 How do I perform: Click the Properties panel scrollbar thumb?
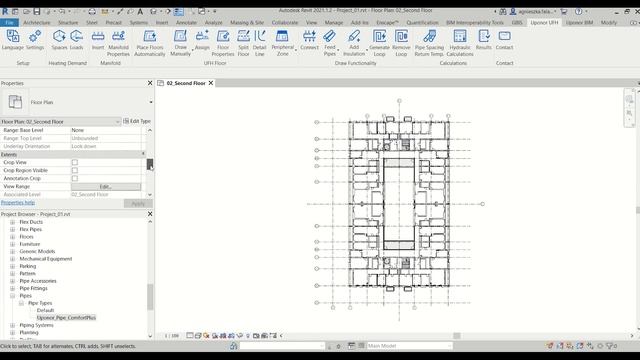(x=150, y=164)
